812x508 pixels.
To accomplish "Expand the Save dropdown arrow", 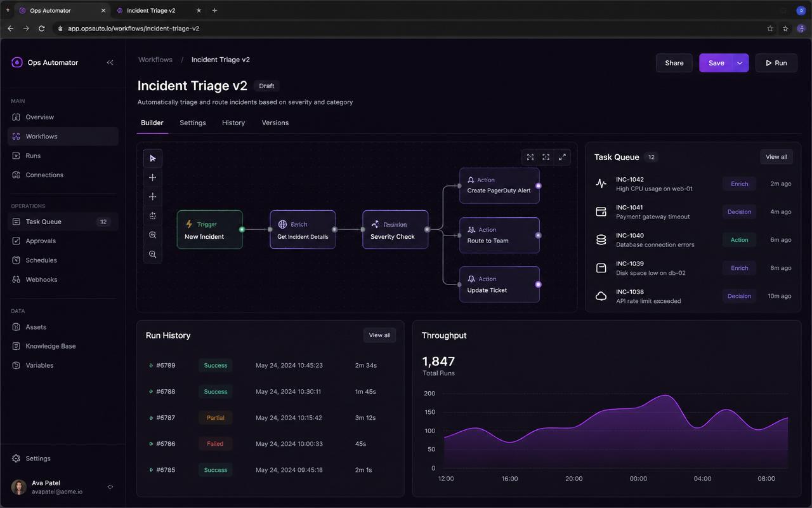I will coord(740,63).
